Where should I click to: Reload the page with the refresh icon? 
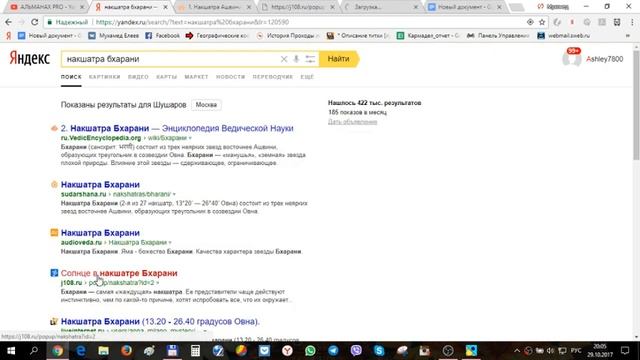[x=34, y=22]
